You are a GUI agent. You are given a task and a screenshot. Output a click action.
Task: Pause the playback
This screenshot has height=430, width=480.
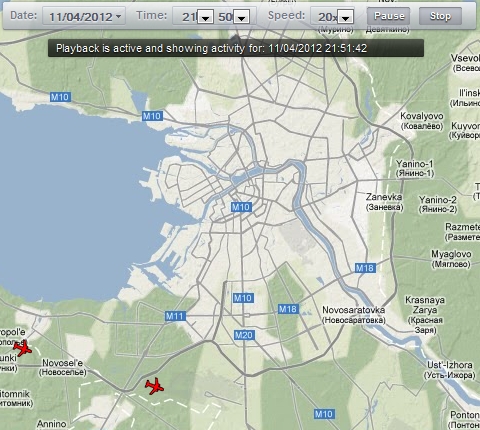(389, 16)
